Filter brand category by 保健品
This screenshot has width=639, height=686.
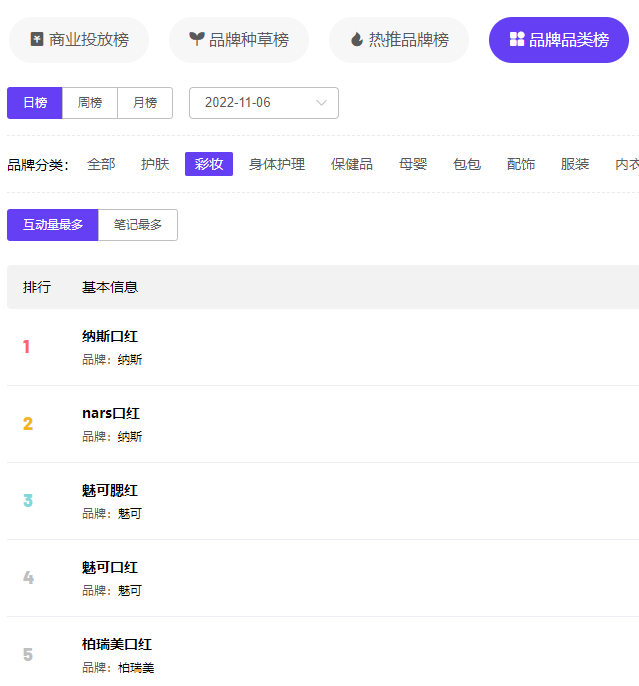[x=352, y=164]
